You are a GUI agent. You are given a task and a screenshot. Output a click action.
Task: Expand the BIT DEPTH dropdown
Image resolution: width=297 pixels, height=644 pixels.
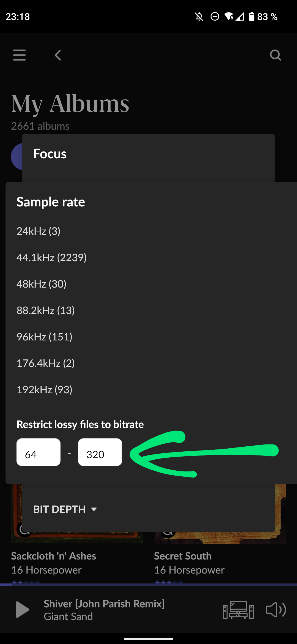65,509
